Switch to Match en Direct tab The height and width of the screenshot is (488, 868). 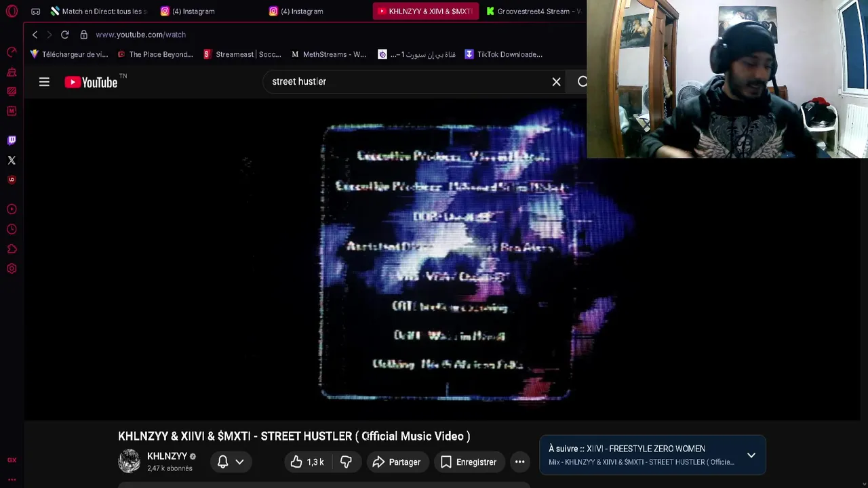point(99,11)
